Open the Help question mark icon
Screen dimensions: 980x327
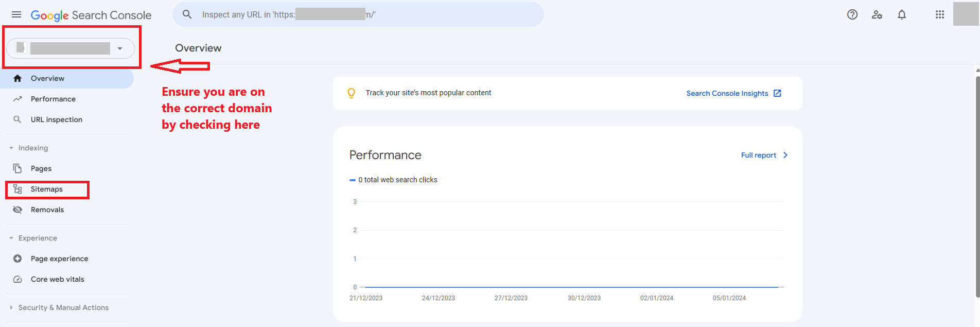(852, 14)
